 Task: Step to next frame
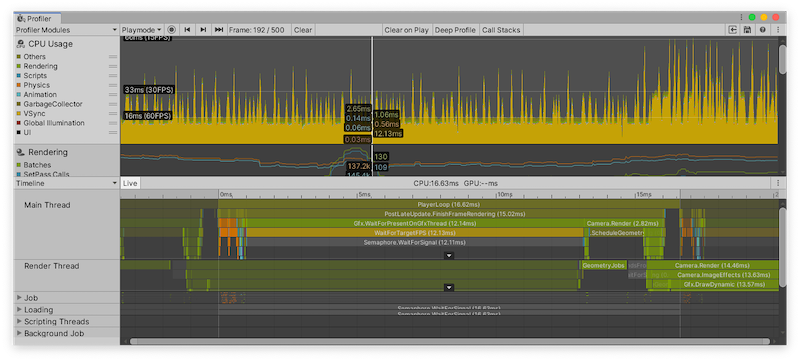coord(203,30)
